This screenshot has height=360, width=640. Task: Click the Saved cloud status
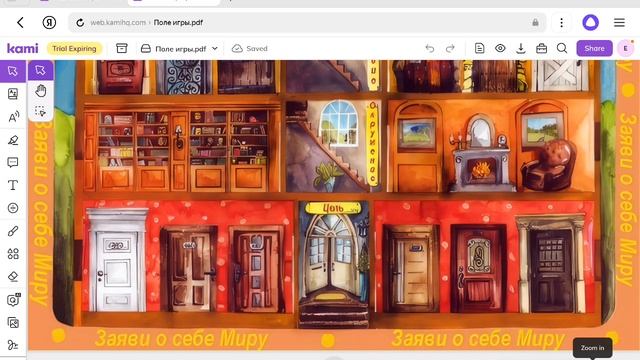250,49
